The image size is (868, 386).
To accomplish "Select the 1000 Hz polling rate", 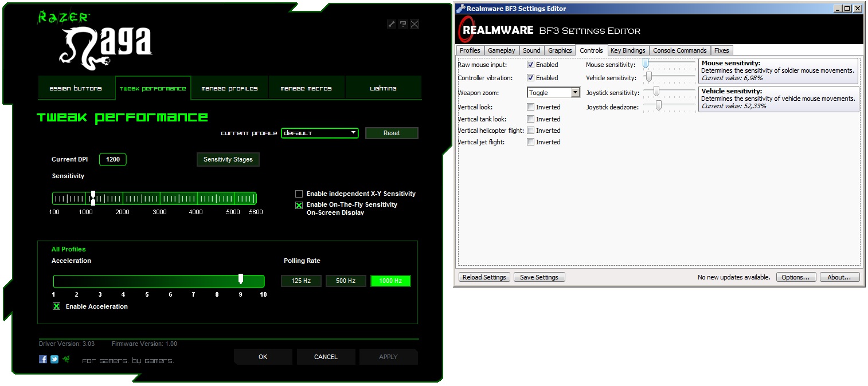I will click(x=390, y=281).
